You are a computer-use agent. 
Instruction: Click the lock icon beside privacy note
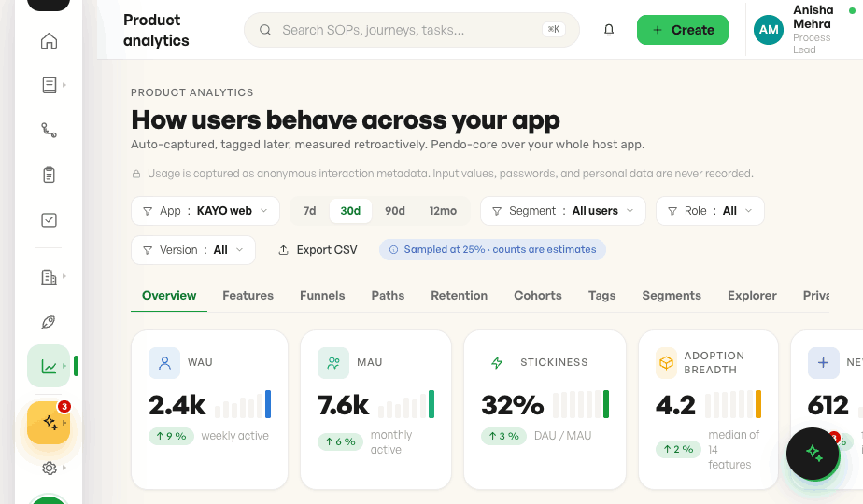136,174
